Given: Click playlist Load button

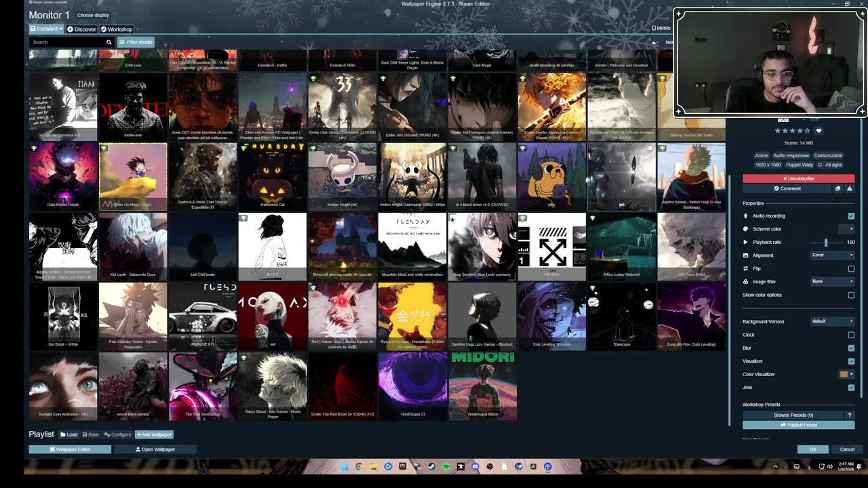Looking at the screenshot, I should coord(68,434).
